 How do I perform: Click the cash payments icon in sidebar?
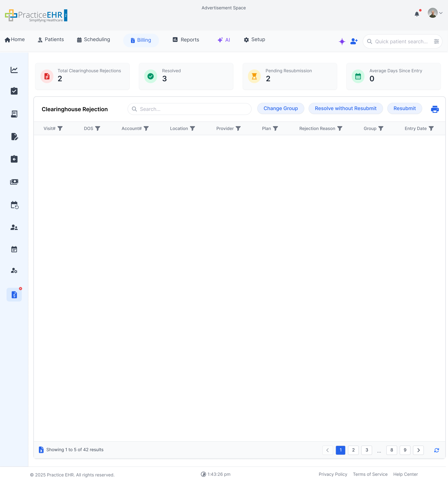[14, 182]
